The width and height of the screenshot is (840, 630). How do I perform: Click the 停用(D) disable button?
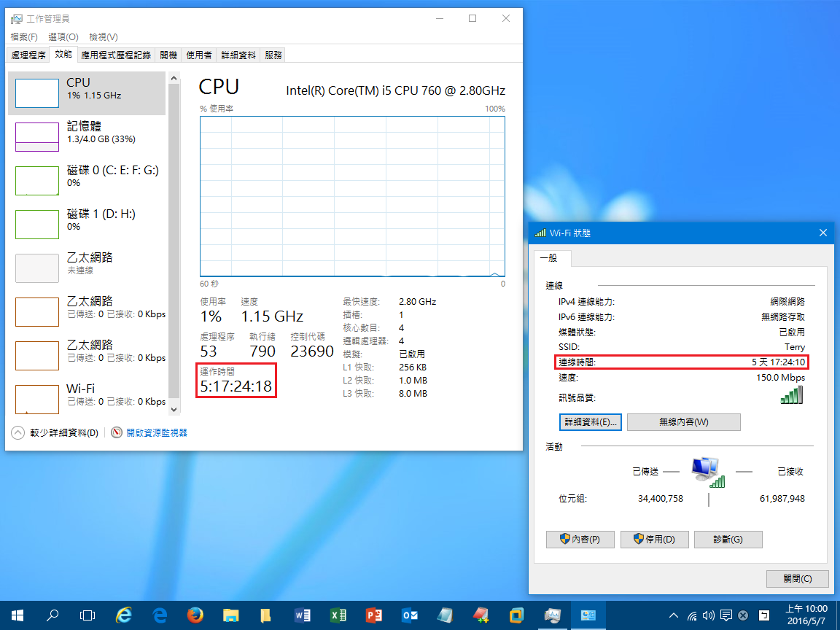(x=654, y=540)
